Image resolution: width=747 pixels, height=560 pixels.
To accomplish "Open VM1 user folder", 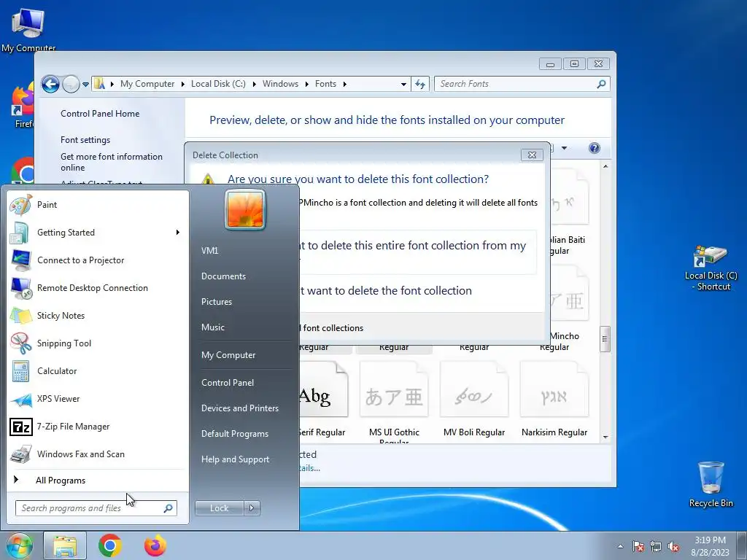I will pyautogui.click(x=209, y=251).
